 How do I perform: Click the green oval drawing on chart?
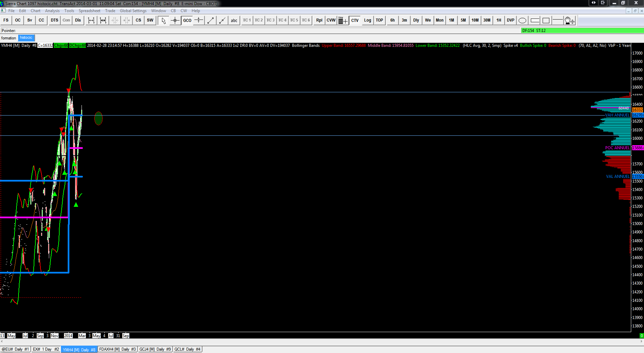98,118
